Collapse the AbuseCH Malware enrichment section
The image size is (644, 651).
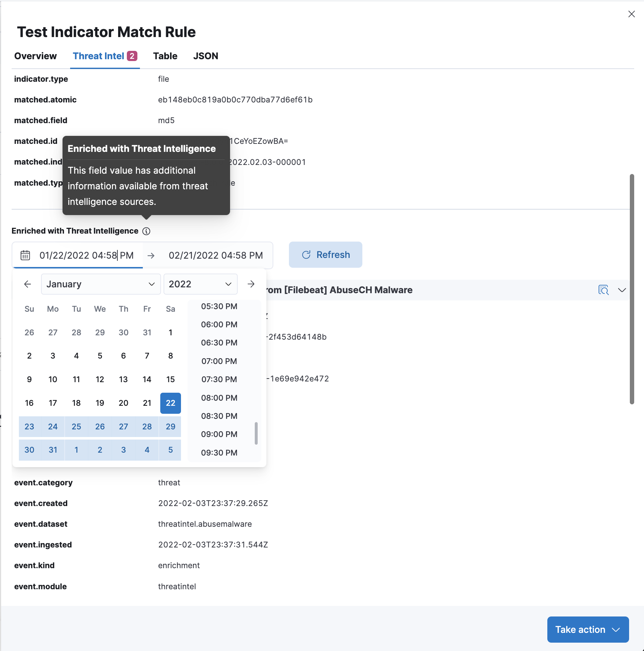click(622, 290)
